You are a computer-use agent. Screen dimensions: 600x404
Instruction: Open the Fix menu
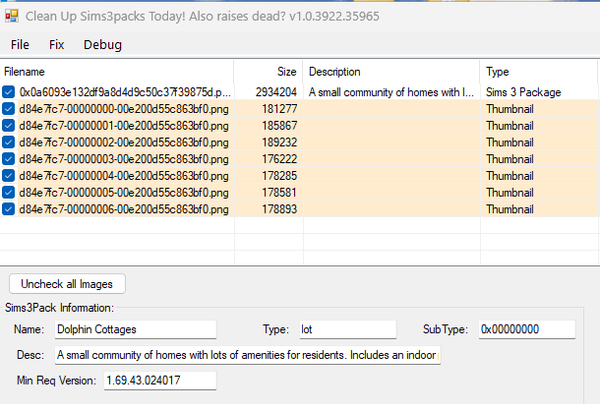click(57, 45)
